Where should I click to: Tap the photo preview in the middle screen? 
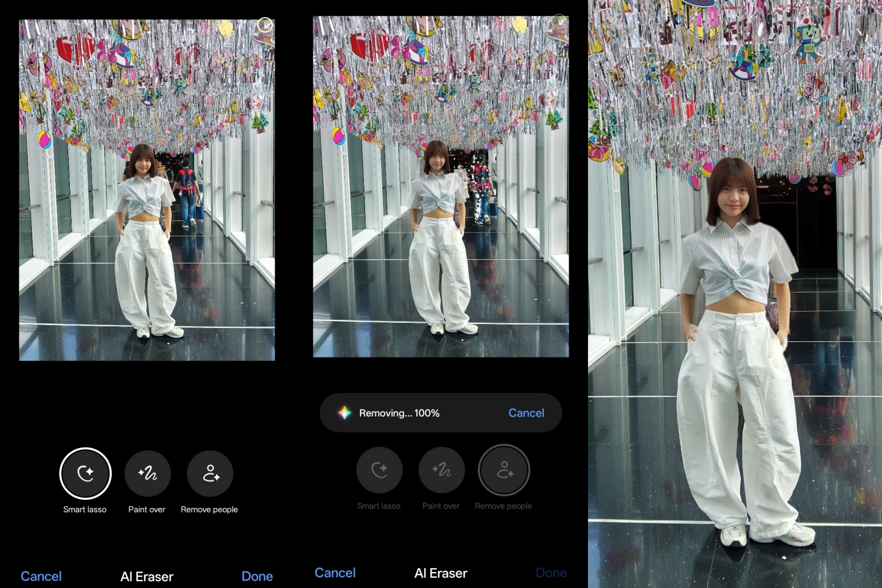tap(441, 186)
